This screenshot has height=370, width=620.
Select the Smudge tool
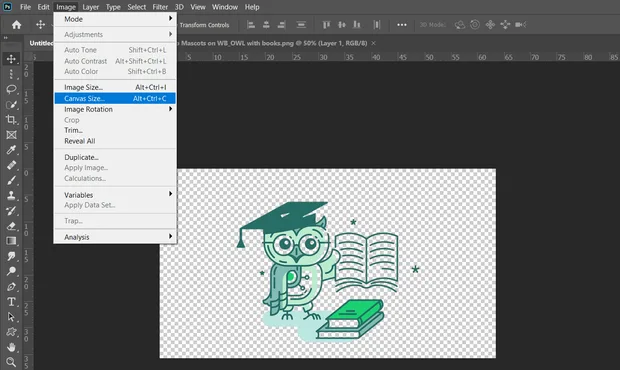click(x=11, y=256)
